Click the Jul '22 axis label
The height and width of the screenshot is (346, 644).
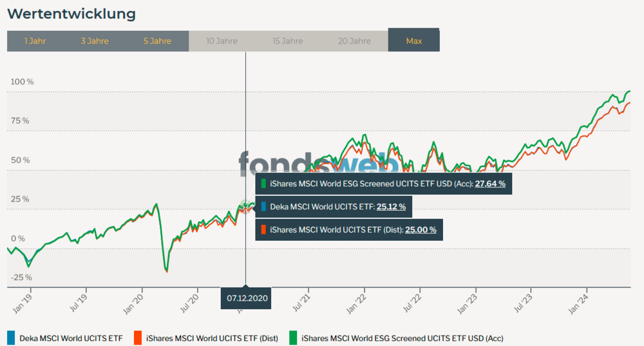(413, 303)
